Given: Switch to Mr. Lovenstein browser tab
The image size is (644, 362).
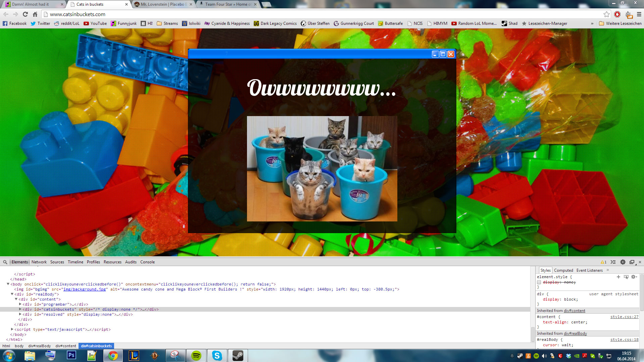Looking at the screenshot, I should pos(163,4).
